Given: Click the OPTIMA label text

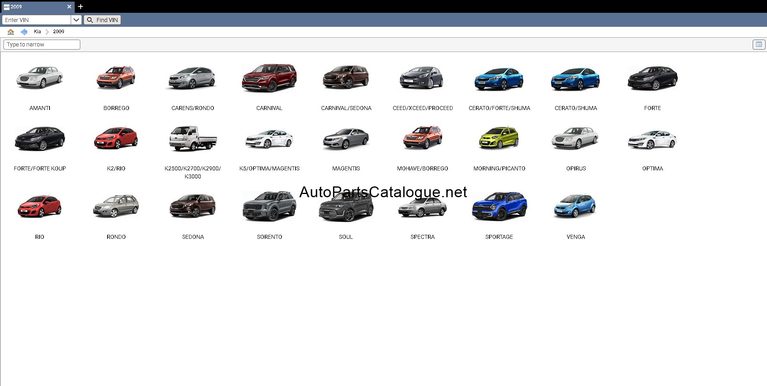Looking at the screenshot, I should [x=653, y=168].
